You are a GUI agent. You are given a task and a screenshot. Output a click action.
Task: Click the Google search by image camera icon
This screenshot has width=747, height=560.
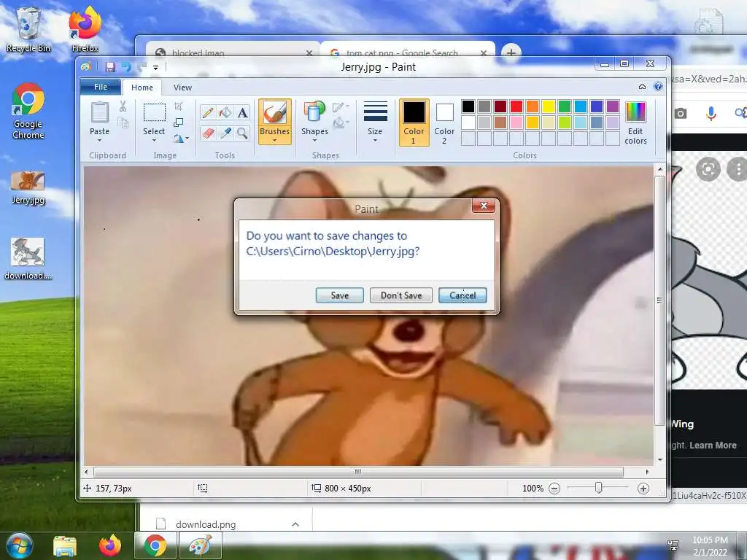tap(681, 113)
